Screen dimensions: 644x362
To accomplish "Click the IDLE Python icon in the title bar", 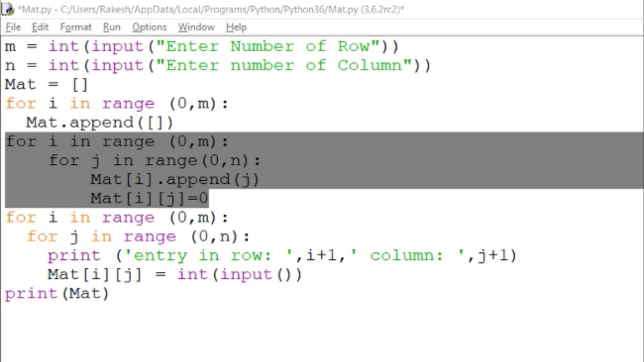I will pyautogui.click(x=7, y=9).
